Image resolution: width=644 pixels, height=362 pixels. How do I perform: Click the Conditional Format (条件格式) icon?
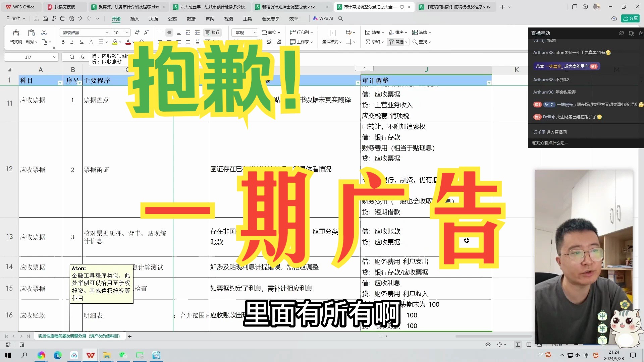[332, 33]
